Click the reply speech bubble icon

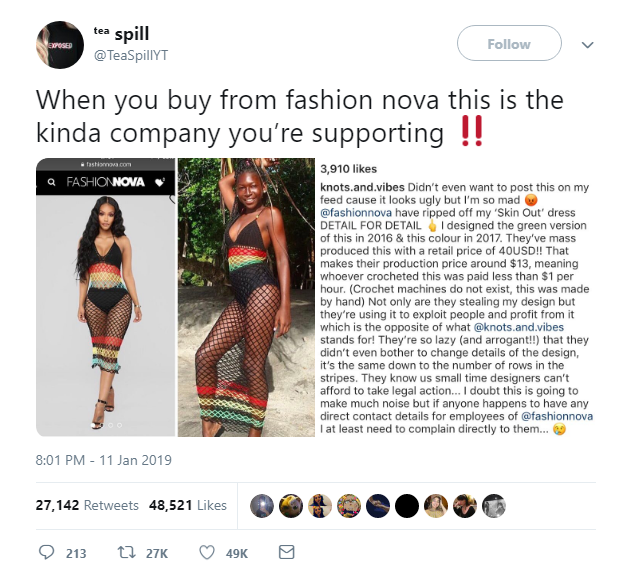click(46, 552)
